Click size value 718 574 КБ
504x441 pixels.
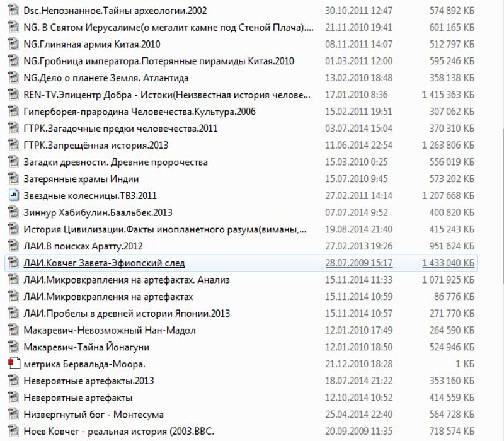pyautogui.click(x=452, y=432)
